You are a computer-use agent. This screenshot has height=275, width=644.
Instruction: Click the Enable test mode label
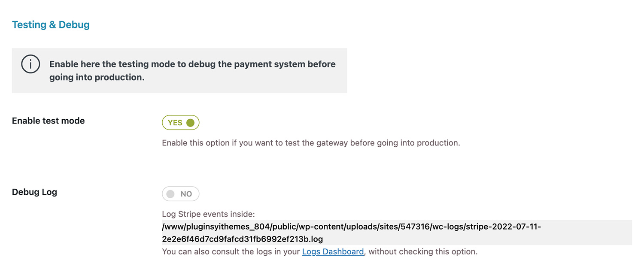tap(48, 121)
